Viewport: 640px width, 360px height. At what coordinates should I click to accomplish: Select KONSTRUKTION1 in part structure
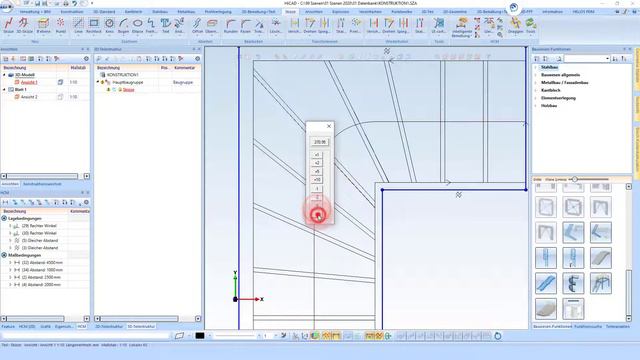coord(122,75)
